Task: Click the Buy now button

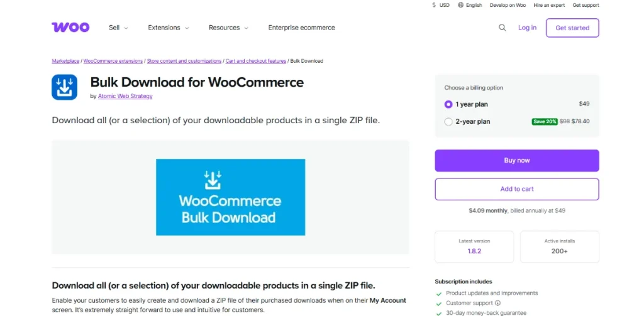Action: 516,160
